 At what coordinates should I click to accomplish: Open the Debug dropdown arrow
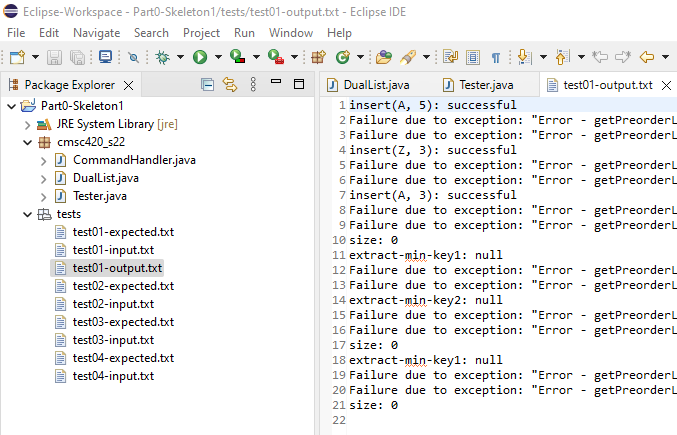pyautogui.click(x=180, y=57)
